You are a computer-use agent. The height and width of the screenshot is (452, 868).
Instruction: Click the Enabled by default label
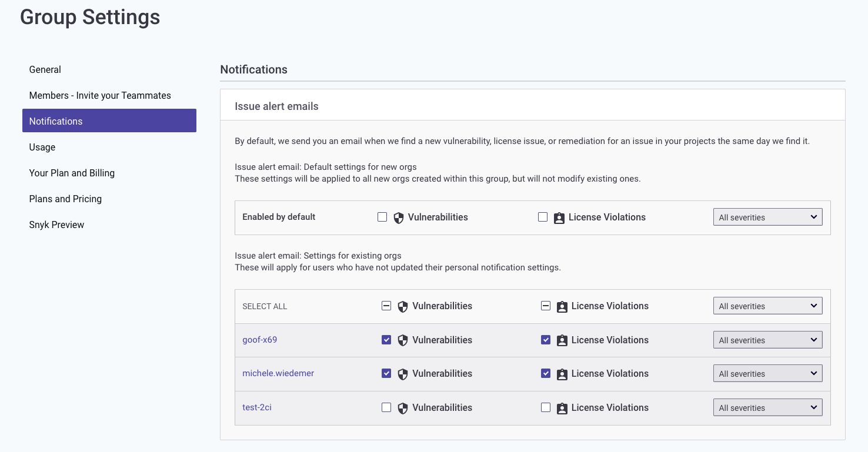pyautogui.click(x=279, y=217)
